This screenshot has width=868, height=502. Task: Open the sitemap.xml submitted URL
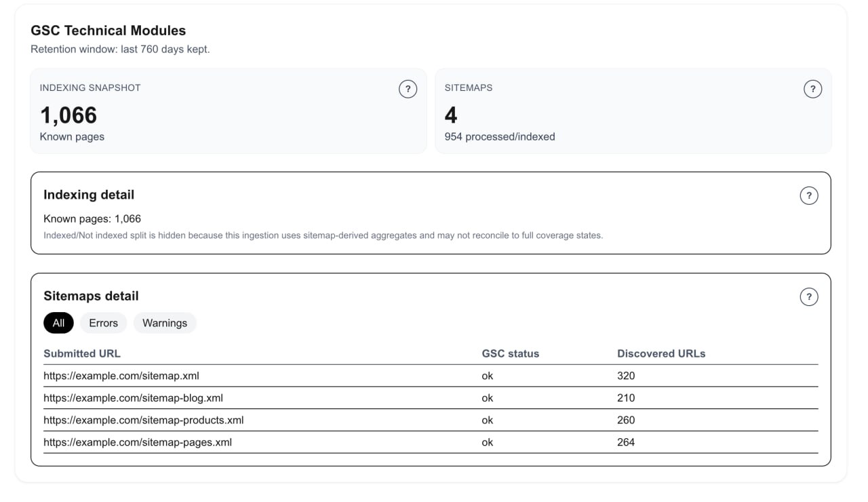pyautogui.click(x=121, y=376)
